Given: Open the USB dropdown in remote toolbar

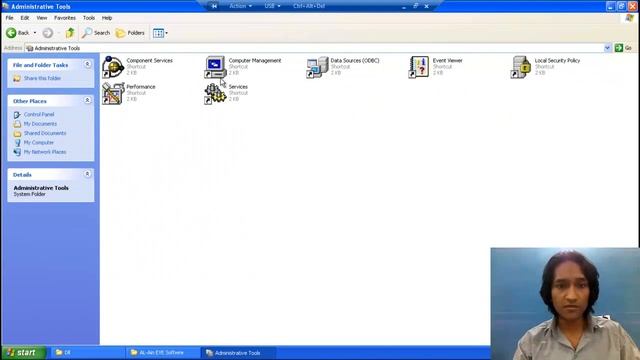Looking at the screenshot, I should coord(272,6).
